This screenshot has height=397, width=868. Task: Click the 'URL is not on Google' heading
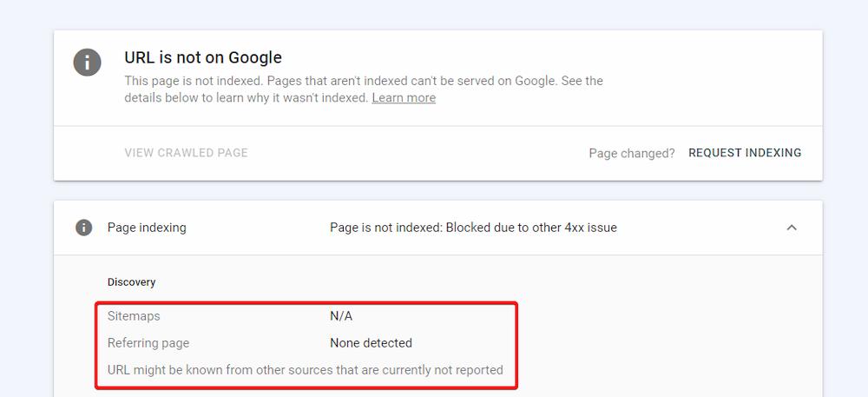click(203, 57)
